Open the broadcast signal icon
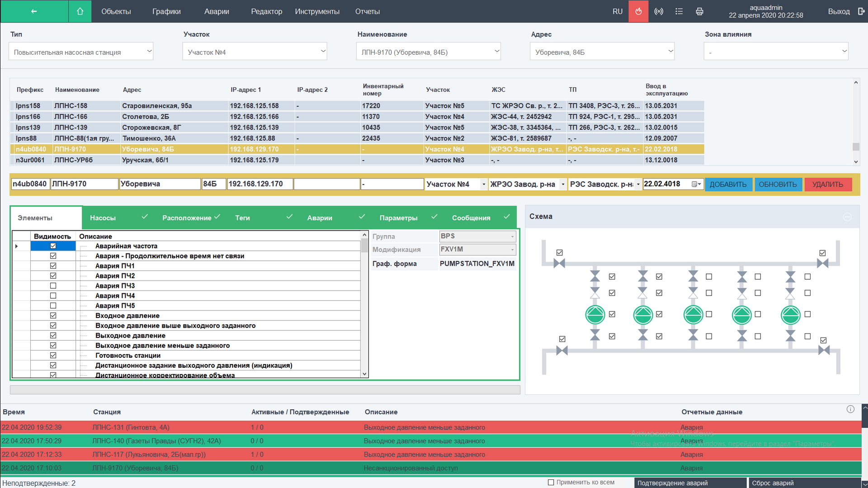Viewport: 868px width, 488px height. click(x=659, y=11)
